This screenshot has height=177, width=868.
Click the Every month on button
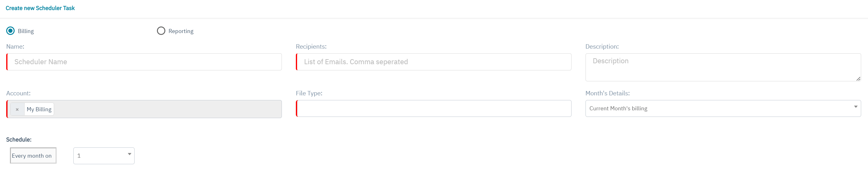click(x=33, y=156)
